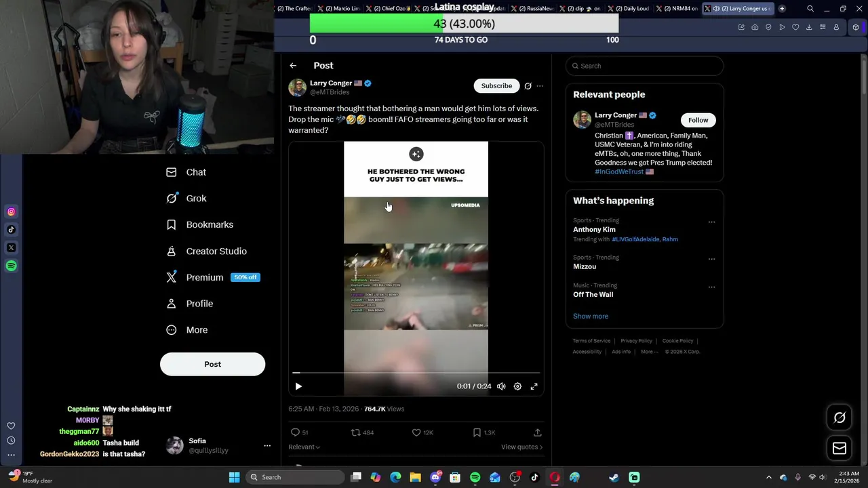Expand the More menu in sidebar

pyautogui.click(x=187, y=330)
